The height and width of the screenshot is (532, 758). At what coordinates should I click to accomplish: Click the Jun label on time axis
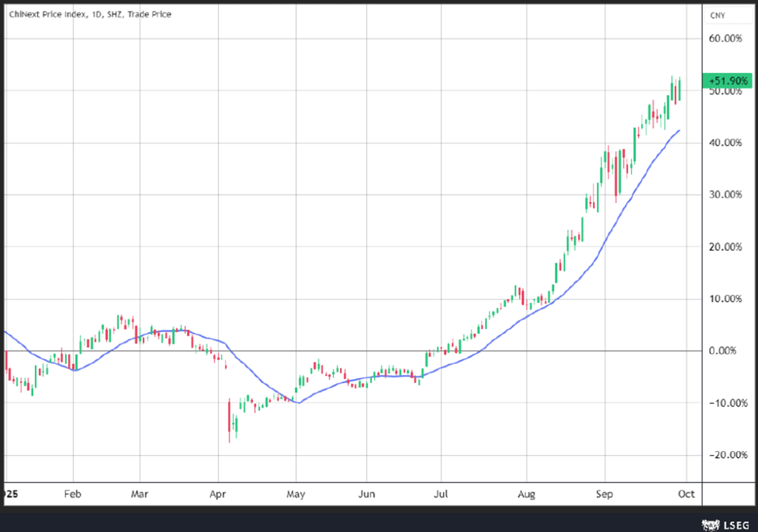click(366, 494)
